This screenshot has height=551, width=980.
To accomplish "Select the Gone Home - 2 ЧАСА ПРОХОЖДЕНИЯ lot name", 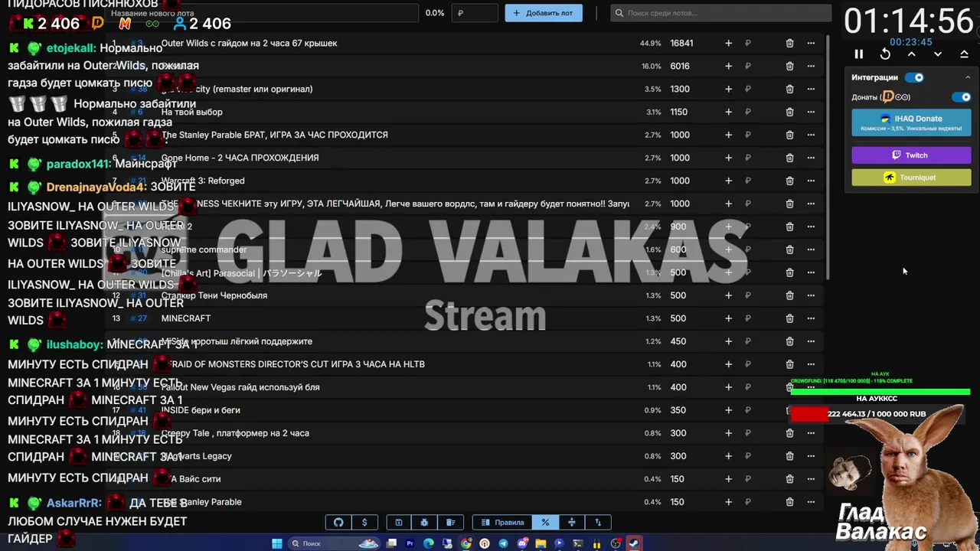I will click(240, 158).
